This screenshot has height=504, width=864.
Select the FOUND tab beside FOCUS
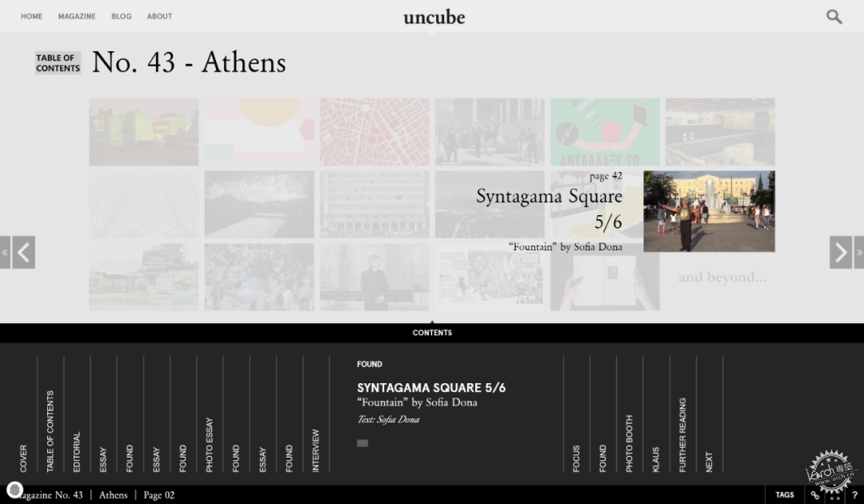603,458
